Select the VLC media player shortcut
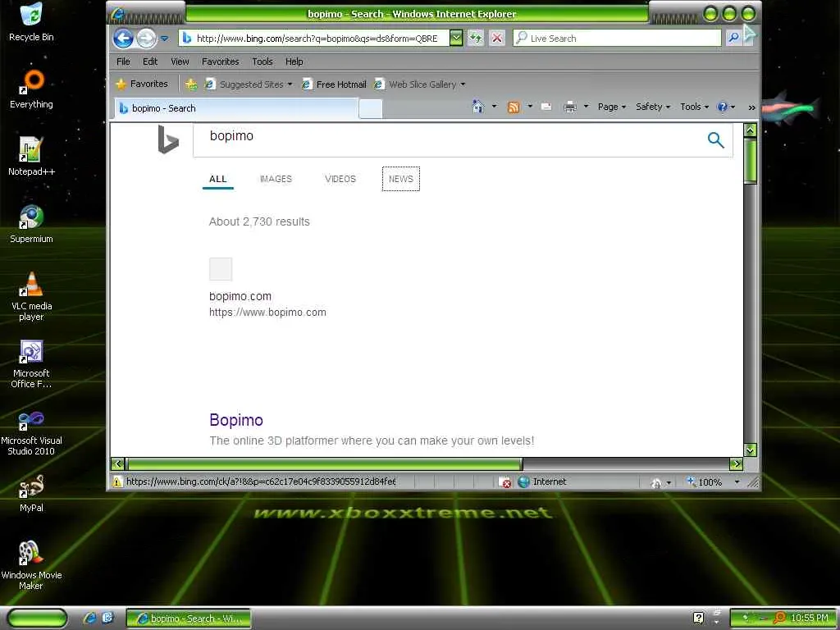The height and width of the screenshot is (630, 840). tap(31, 296)
